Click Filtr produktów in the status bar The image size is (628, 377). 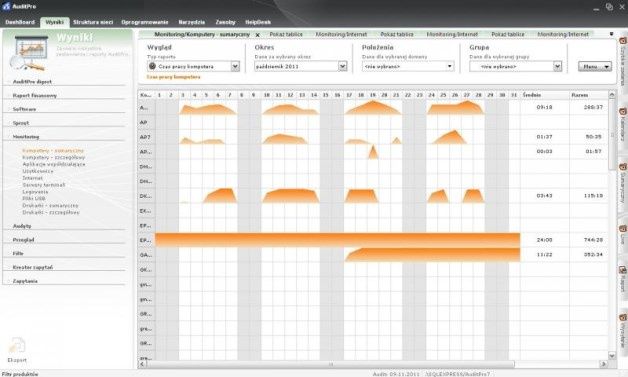(20, 374)
